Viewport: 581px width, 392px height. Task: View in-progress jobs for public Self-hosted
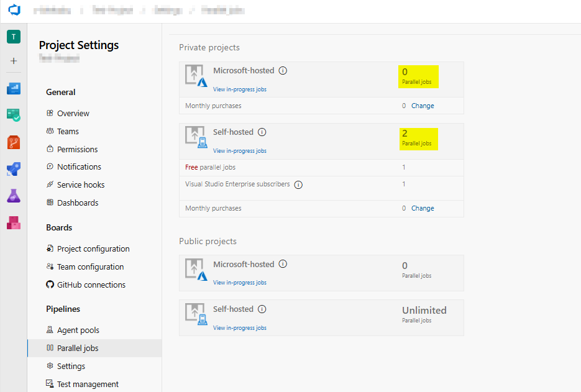pos(240,328)
